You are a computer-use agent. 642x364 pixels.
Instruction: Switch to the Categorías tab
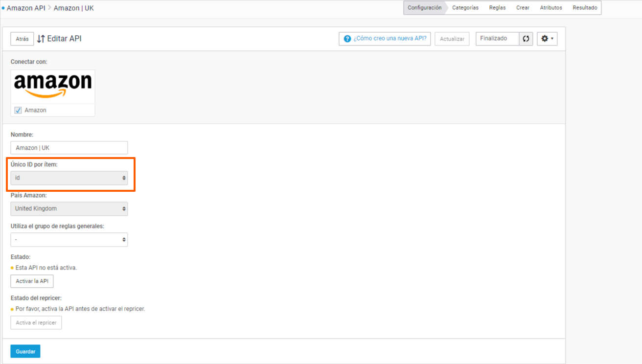click(x=465, y=8)
